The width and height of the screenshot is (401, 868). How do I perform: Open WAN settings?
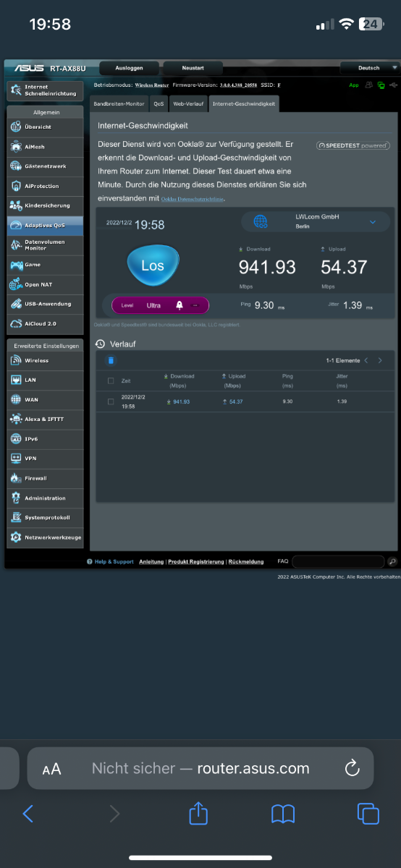44,399
